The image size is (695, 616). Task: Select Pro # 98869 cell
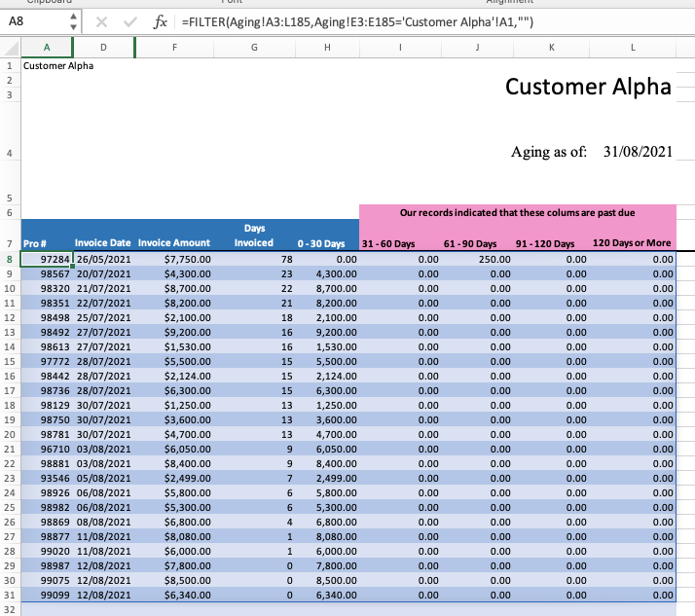click(x=47, y=522)
